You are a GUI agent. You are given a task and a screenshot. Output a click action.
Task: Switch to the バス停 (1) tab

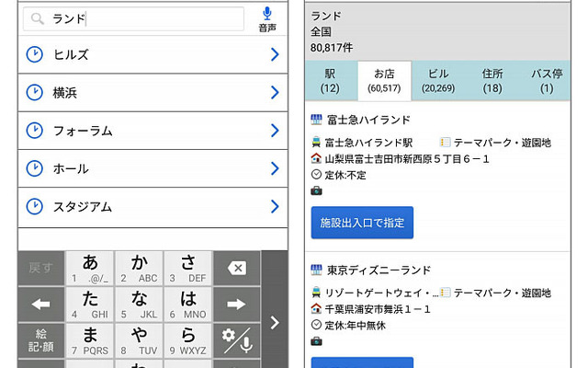[547, 81]
